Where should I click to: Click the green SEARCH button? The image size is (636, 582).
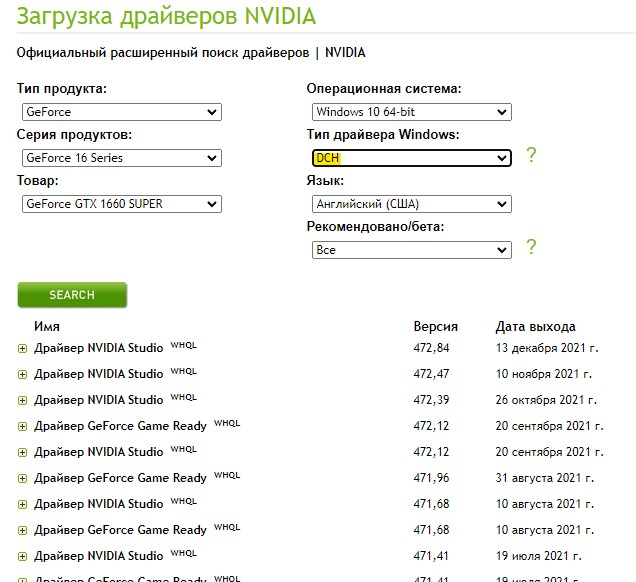pyautogui.click(x=72, y=295)
